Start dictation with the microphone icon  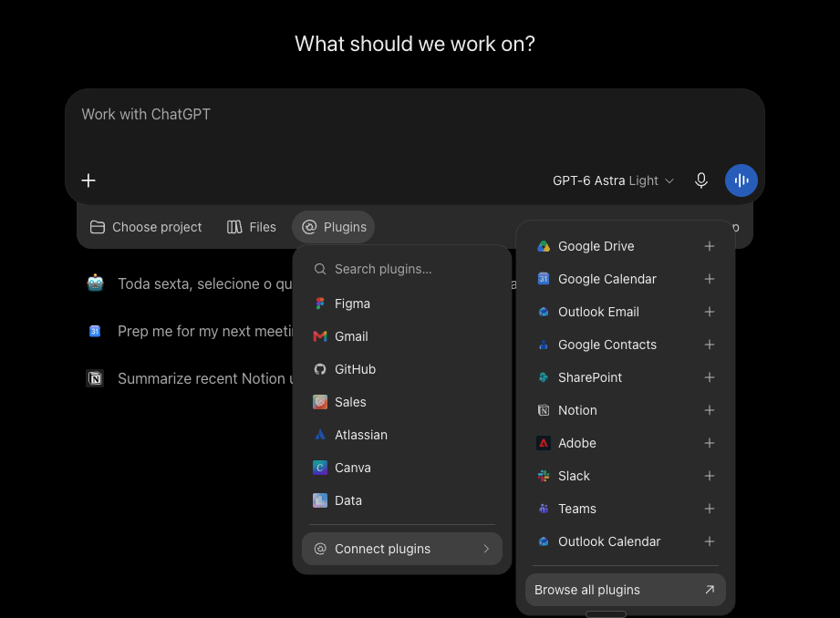700,180
